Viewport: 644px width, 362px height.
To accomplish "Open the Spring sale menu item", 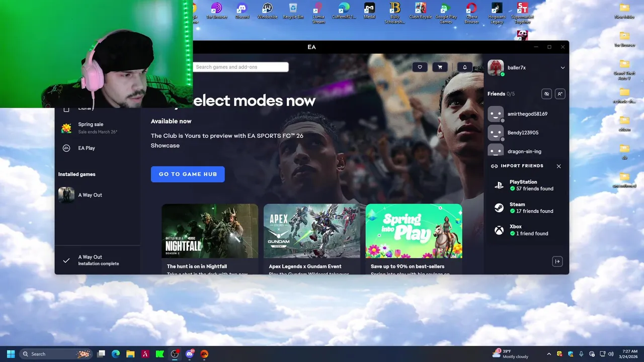I will pos(98,128).
